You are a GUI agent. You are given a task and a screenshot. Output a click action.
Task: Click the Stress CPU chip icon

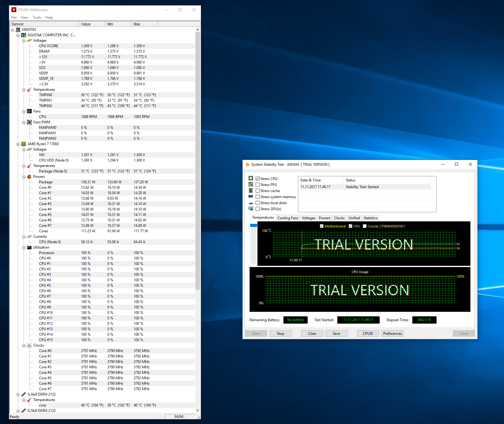tap(251, 178)
